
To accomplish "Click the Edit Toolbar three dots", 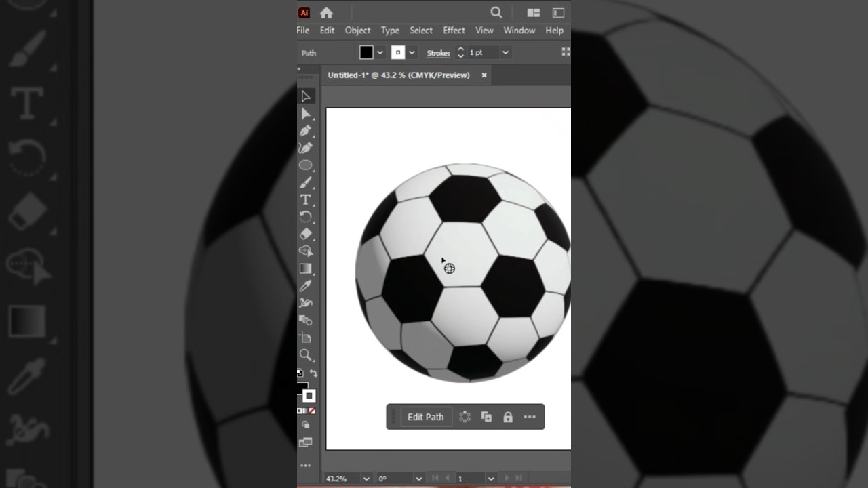I will [306, 466].
